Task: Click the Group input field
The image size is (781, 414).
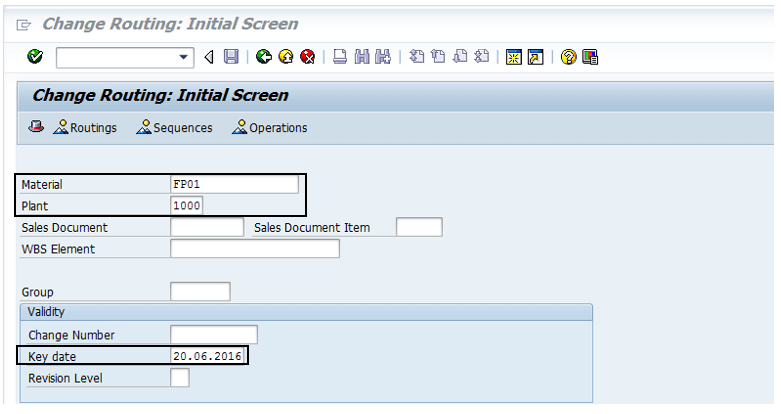Action: (x=200, y=291)
